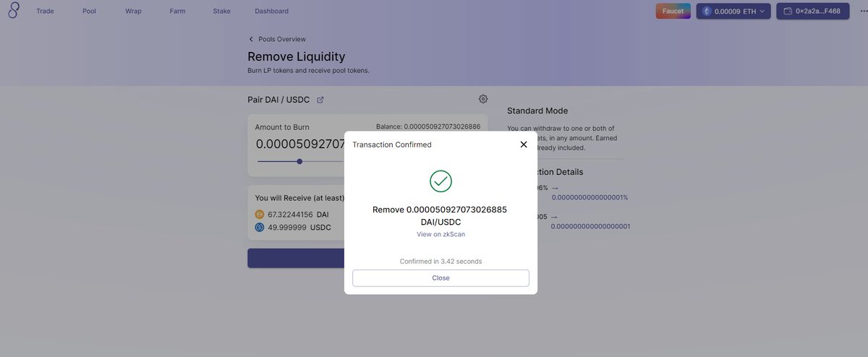Open the View on zkScan link

(x=441, y=234)
